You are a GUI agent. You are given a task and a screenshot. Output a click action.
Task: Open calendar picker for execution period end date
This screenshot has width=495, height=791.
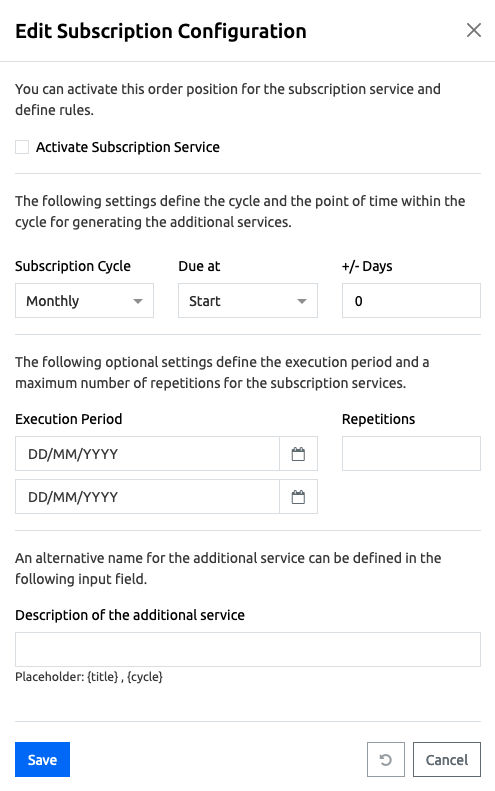[298, 497]
